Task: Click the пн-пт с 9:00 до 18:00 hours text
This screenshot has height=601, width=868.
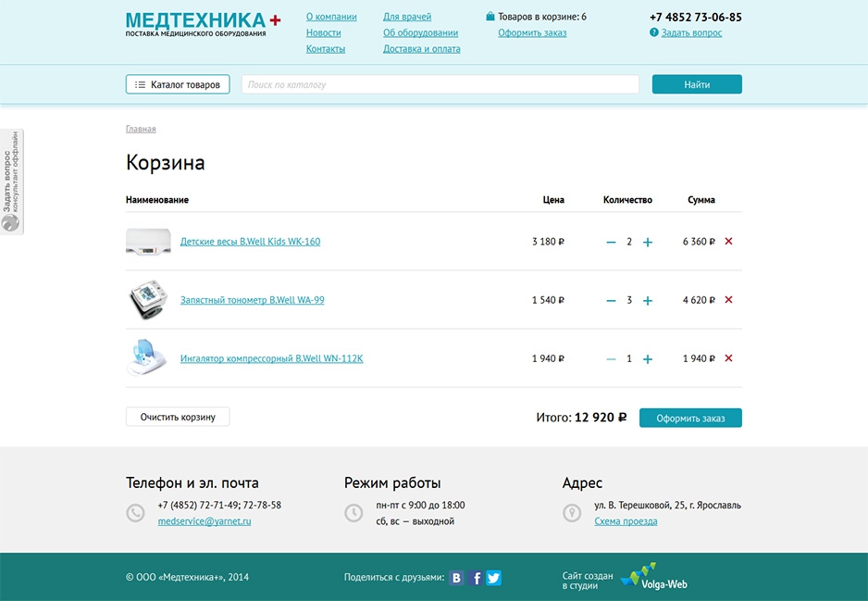Action: pos(420,506)
